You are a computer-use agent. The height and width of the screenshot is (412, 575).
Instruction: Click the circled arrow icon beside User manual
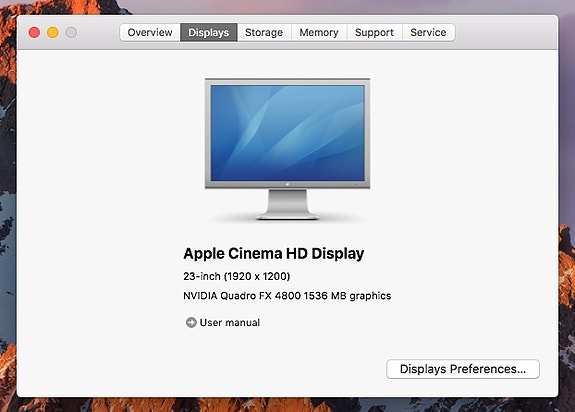click(191, 323)
